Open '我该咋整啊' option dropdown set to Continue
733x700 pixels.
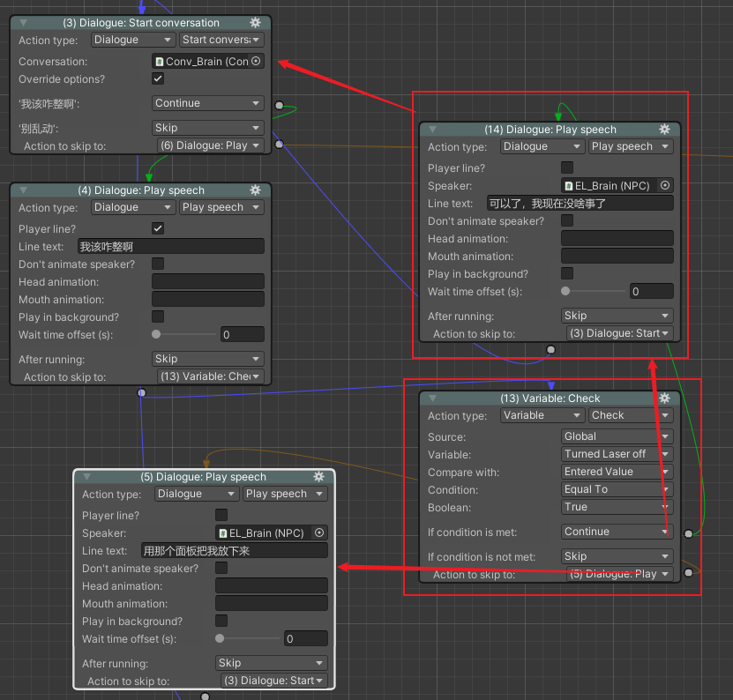click(x=208, y=103)
